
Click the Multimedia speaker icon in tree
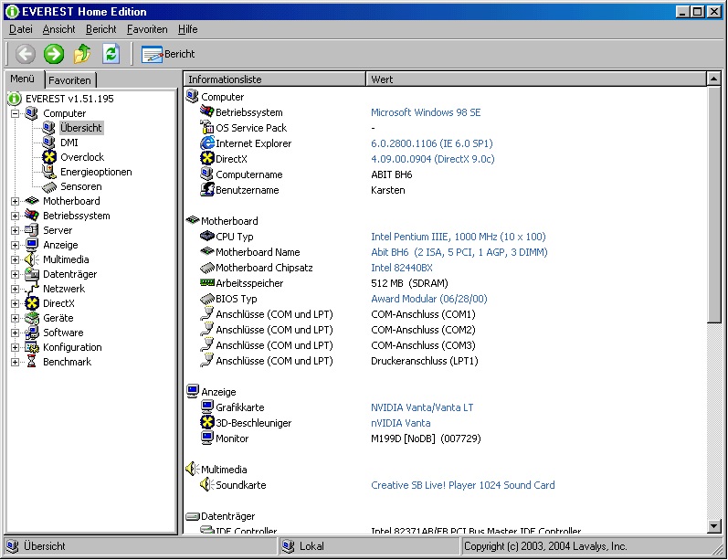[32, 259]
